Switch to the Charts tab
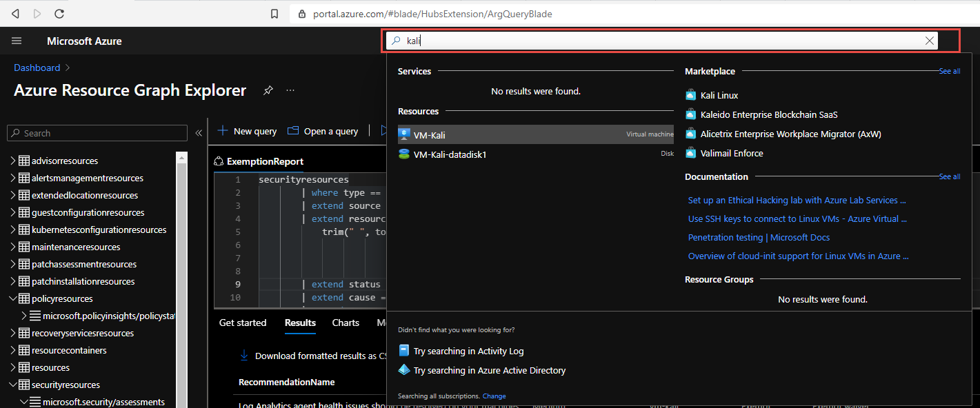980x408 pixels. tap(346, 323)
